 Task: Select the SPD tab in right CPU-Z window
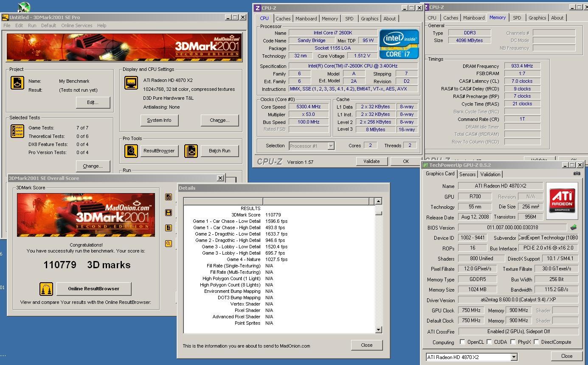(517, 18)
